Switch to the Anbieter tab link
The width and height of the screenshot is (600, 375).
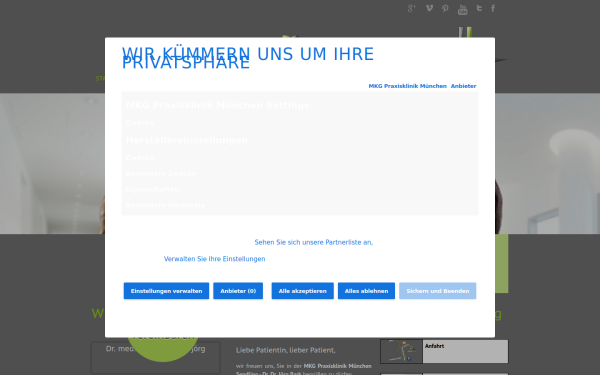463,86
